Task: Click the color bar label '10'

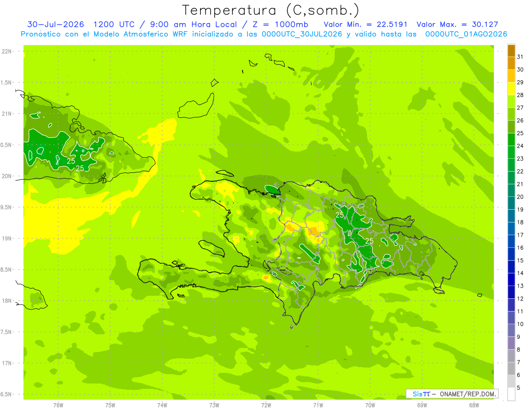Action: (520, 324)
